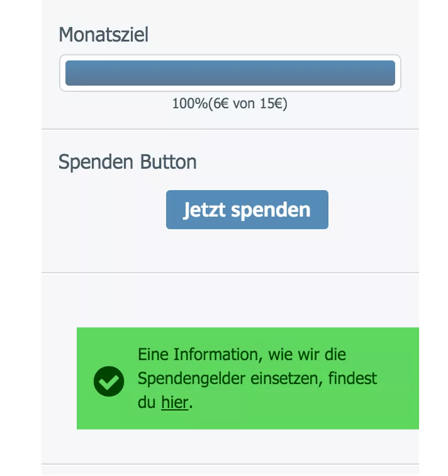This screenshot has width=448, height=476.
Task: Click the blue Monatsziel progress bar
Action: click(x=230, y=73)
